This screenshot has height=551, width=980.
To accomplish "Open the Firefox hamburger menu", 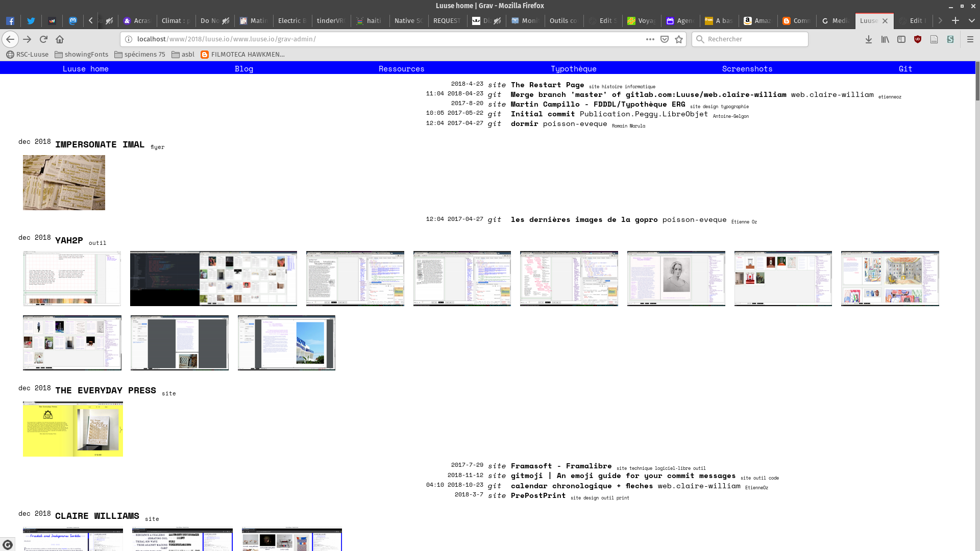I will (970, 39).
